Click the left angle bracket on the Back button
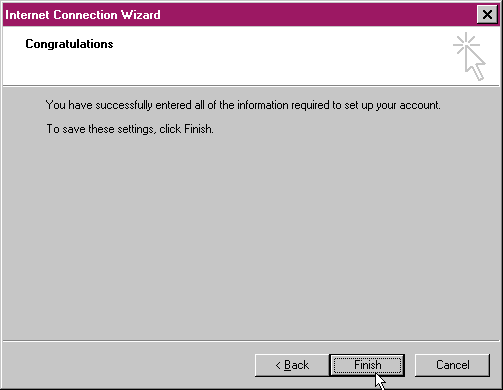The width and height of the screenshot is (503, 390). point(278,366)
